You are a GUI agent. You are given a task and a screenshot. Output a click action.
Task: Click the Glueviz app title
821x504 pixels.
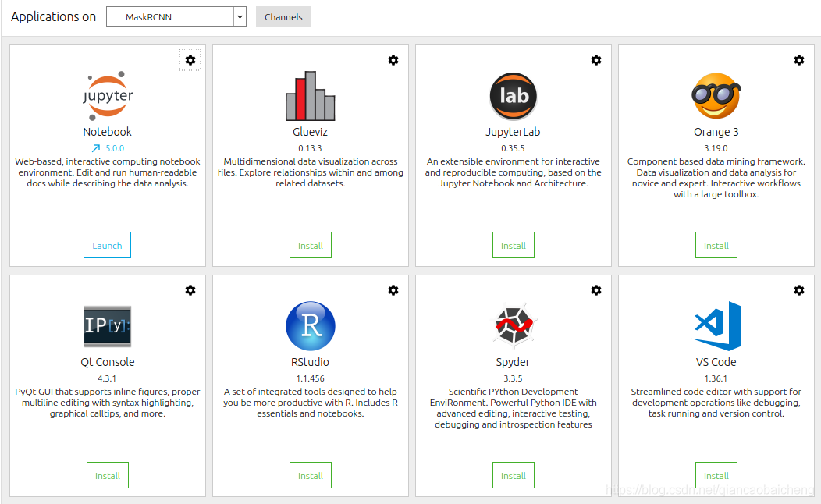(x=311, y=132)
